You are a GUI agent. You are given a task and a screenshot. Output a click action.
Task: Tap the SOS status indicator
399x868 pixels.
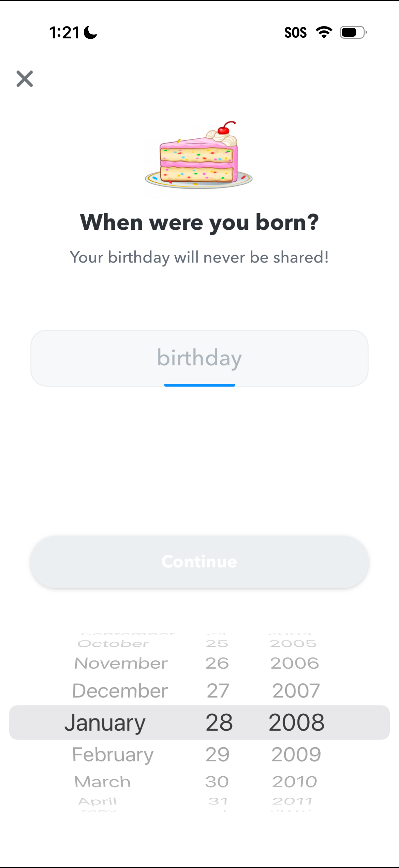click(x=295, y=33)
